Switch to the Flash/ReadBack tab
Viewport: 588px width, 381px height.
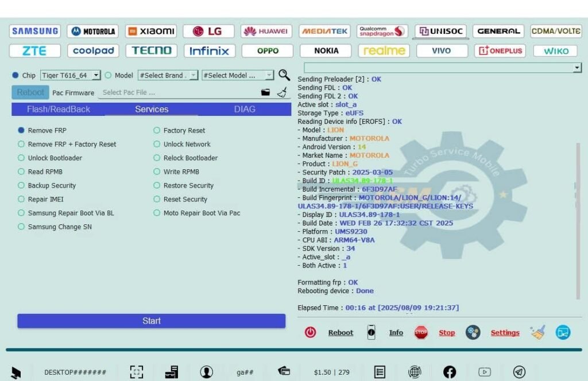tap(59, 109)
